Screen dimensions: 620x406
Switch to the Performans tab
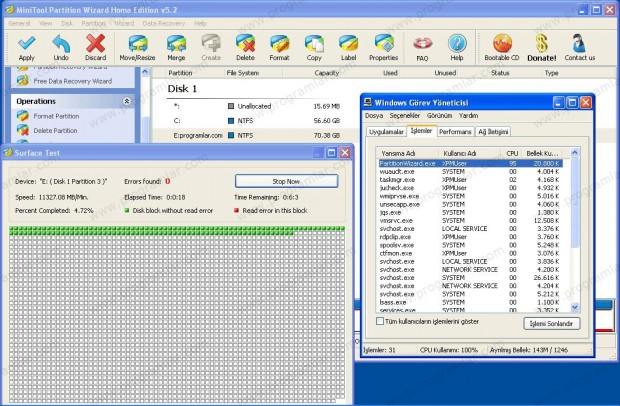455,132
